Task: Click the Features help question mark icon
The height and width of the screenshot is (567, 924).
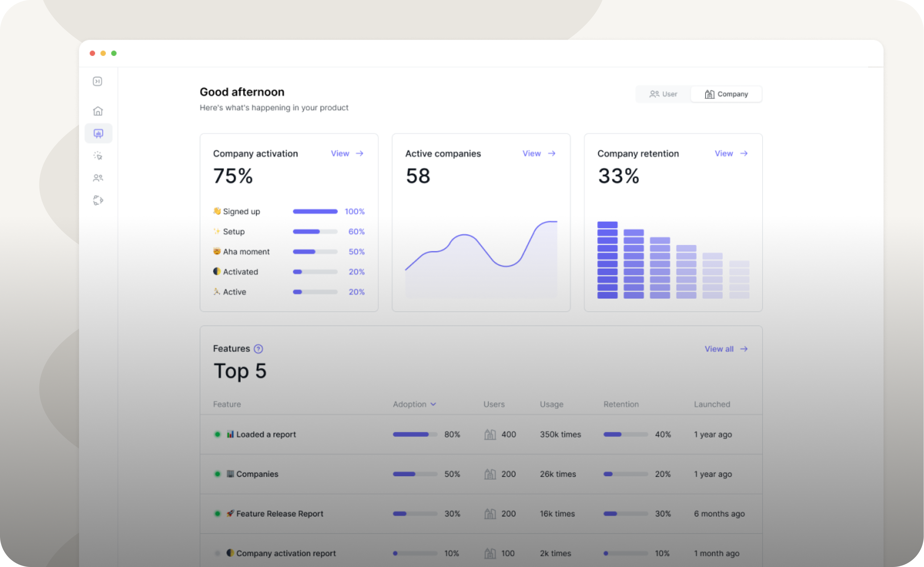Action: tap(258, 349)
